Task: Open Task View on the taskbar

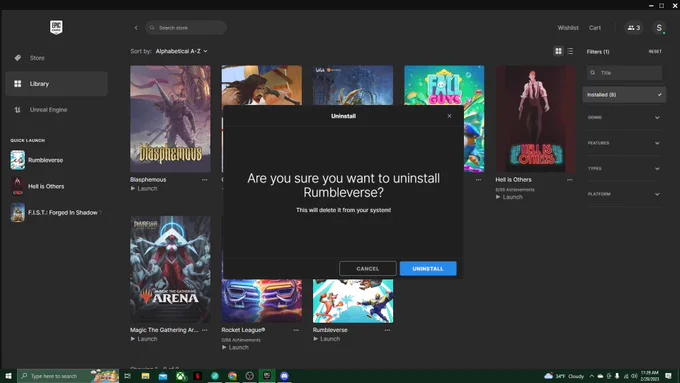Action: [128, 376]
